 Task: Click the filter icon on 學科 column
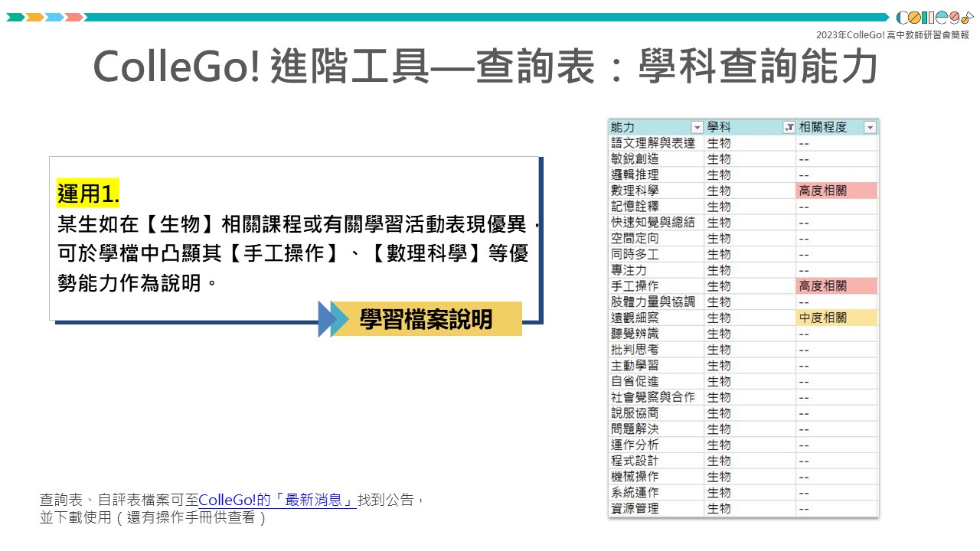(789, 128)
